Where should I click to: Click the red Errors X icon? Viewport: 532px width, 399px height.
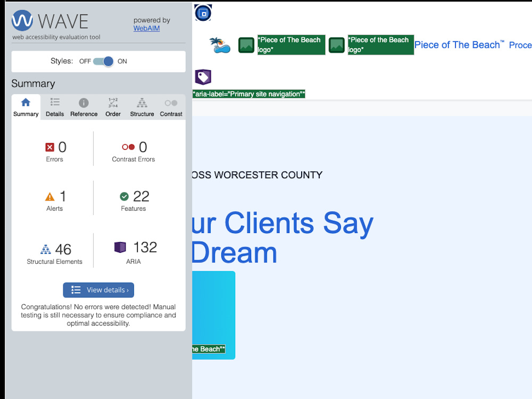pyautogui.click(x=50, y=147)
